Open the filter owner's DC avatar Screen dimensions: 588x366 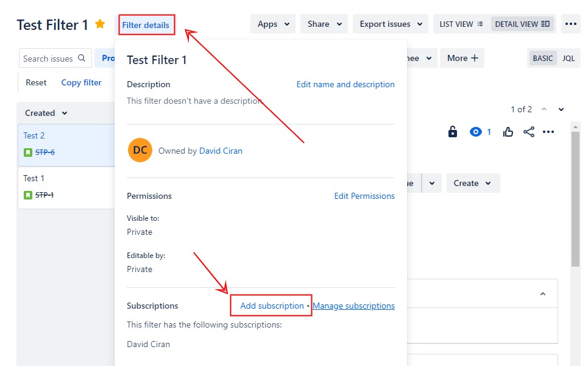(x=140, y=149)
